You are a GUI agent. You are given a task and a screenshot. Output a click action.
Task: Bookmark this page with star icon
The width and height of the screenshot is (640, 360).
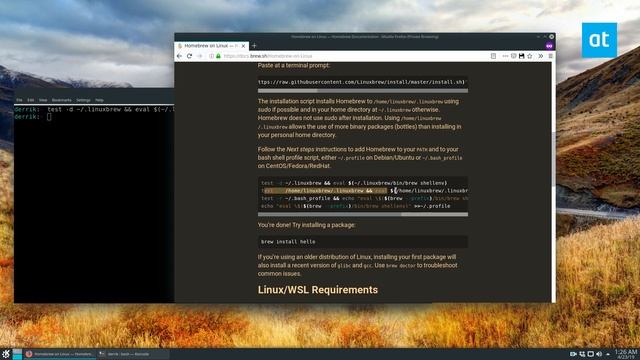530,56
